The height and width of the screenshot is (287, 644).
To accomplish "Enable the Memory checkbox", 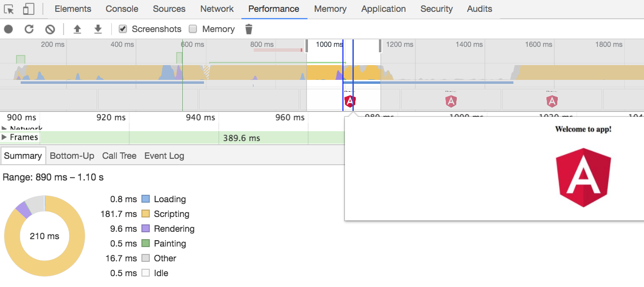I will [x=193, y=29].
